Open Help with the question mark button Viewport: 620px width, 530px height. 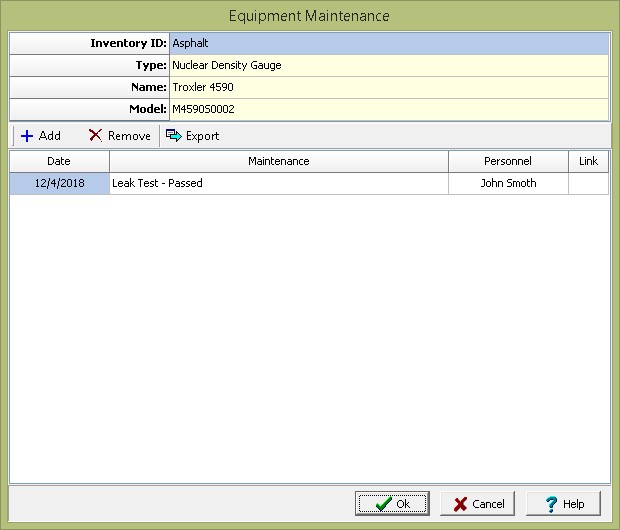(563, 504)
